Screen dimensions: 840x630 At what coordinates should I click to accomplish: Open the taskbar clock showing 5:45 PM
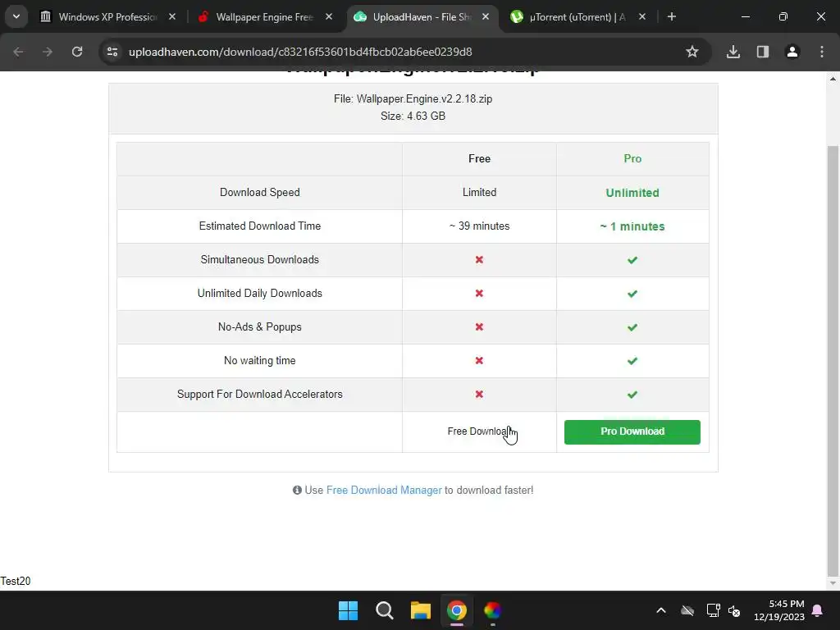[779, 610]
